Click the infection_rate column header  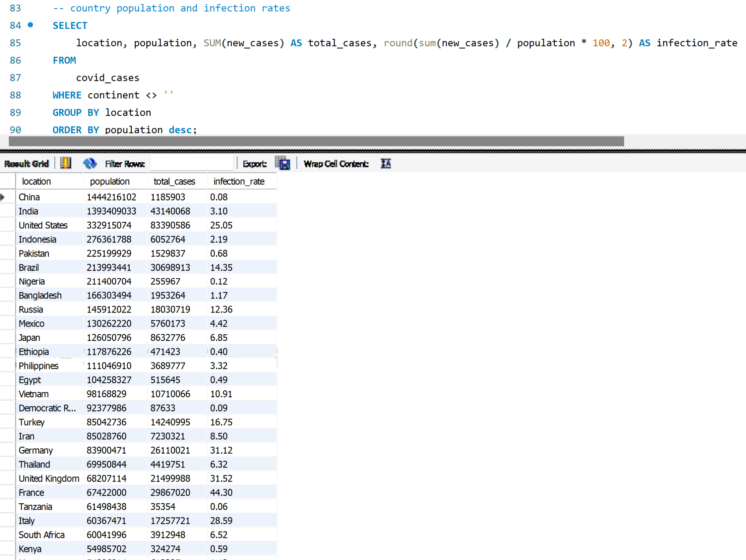pos(238,182)
